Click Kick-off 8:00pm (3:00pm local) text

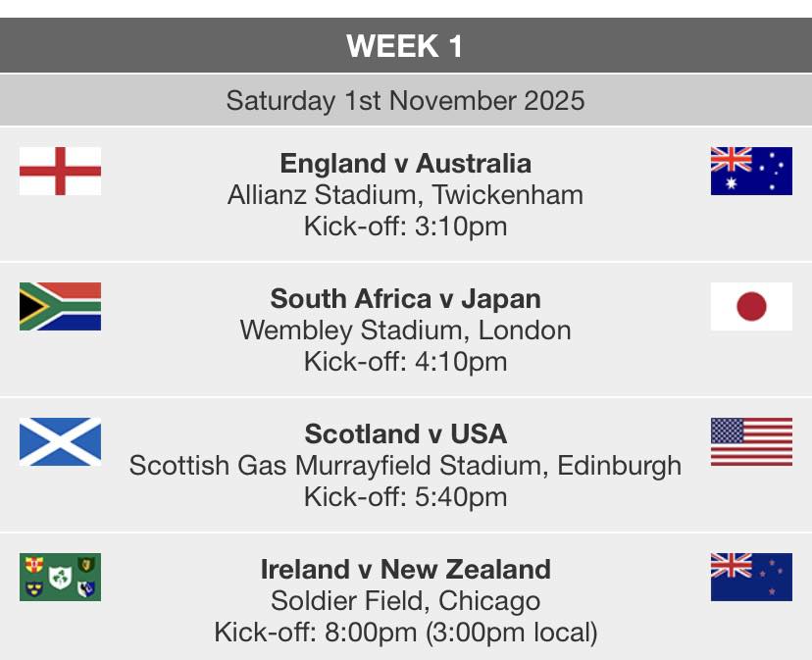[405, 633]
